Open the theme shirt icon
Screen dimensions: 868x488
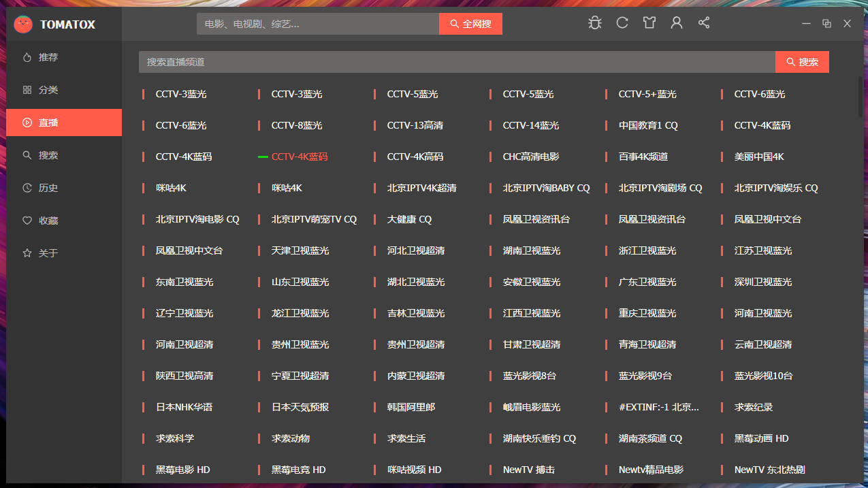point(649,23)
